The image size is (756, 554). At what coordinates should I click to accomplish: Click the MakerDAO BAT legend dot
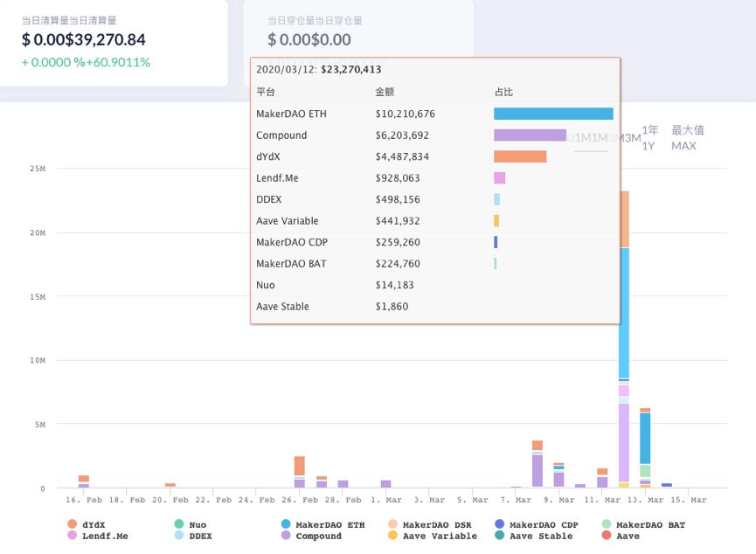coord(607,524)
